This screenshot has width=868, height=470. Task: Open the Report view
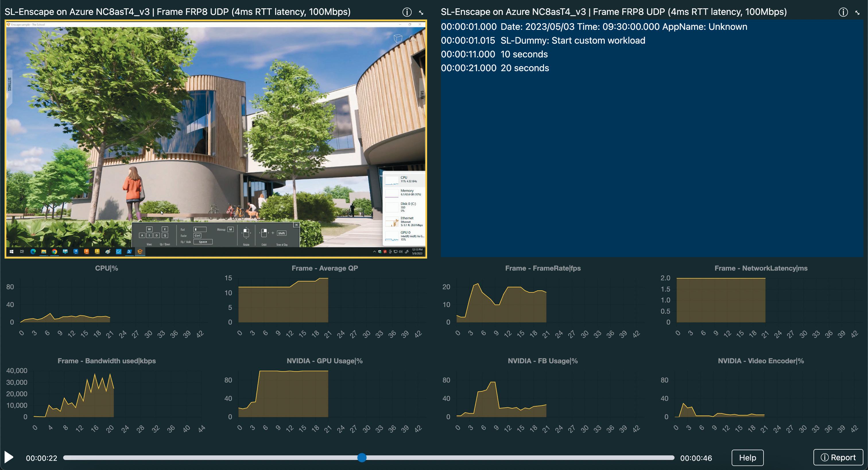[838, 457]
